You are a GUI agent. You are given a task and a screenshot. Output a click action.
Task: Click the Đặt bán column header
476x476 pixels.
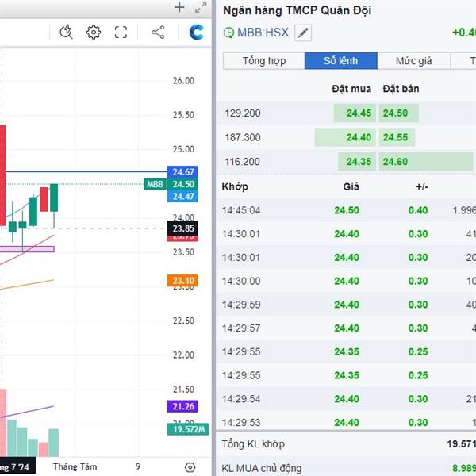point(401,89)
